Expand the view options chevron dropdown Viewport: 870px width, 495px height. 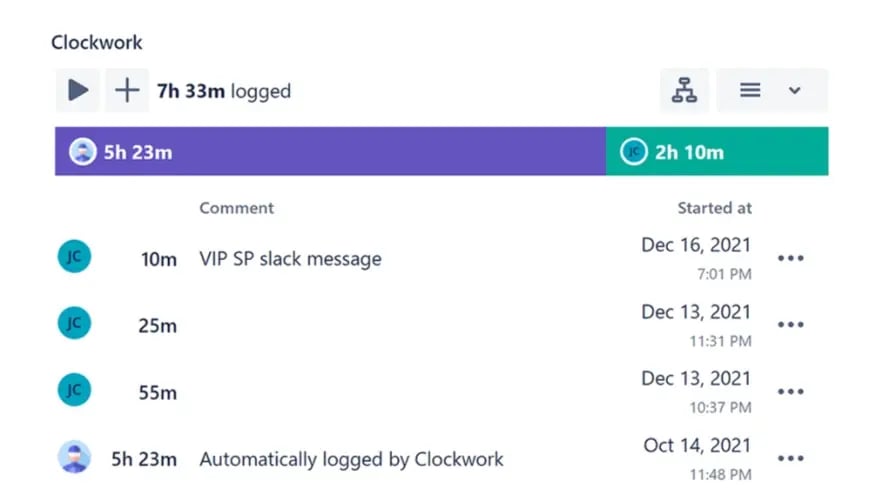click(x=795, y=90)
